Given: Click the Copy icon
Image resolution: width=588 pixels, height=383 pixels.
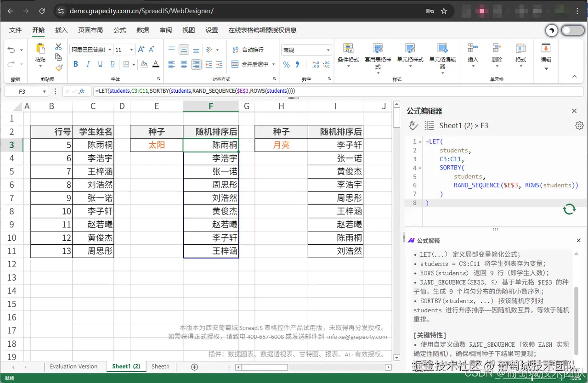Looking at the screenshot, I should click(58, 57).
